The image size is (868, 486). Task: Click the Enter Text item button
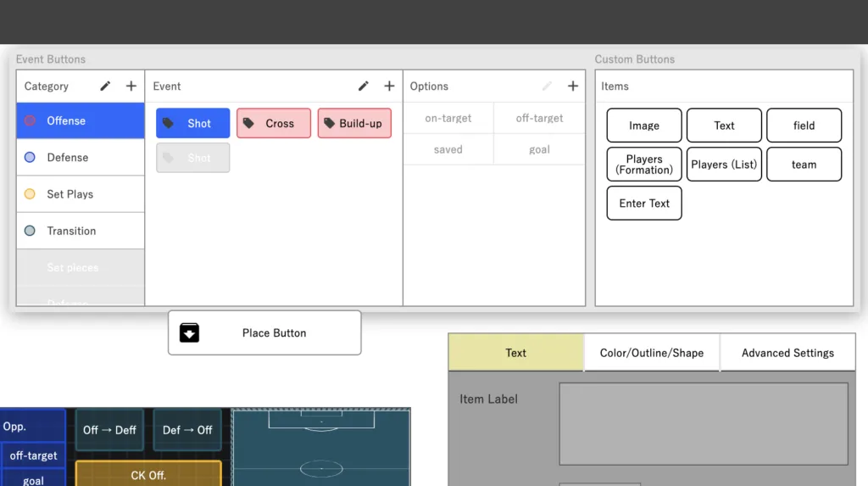(644, 203)
